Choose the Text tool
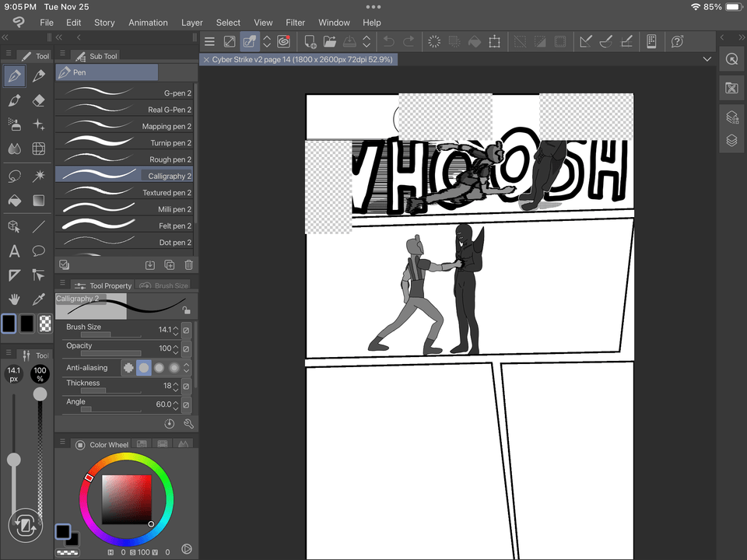The height and width of the screenshot is (560, 747). pos(14,250)
